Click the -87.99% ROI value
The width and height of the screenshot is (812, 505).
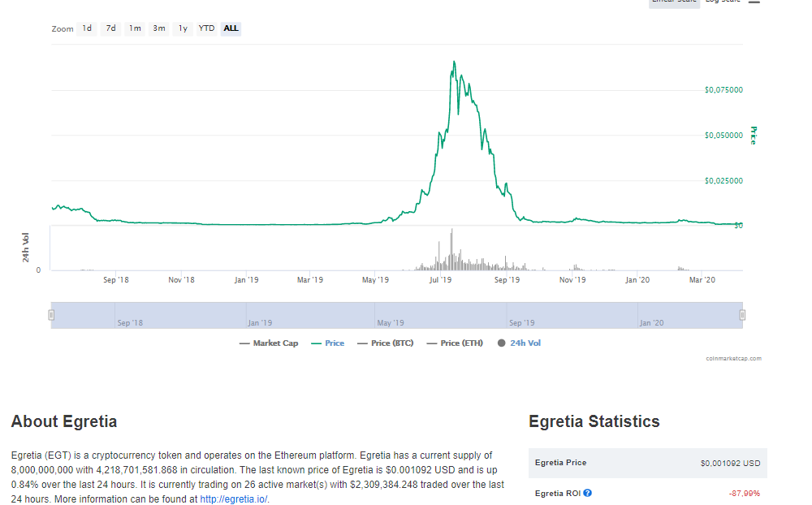pos(744,494)
